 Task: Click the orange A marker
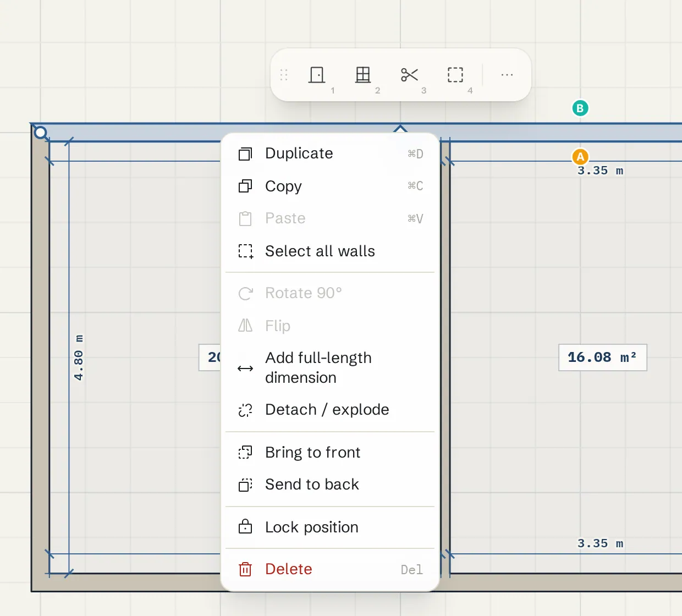[580, 157]
